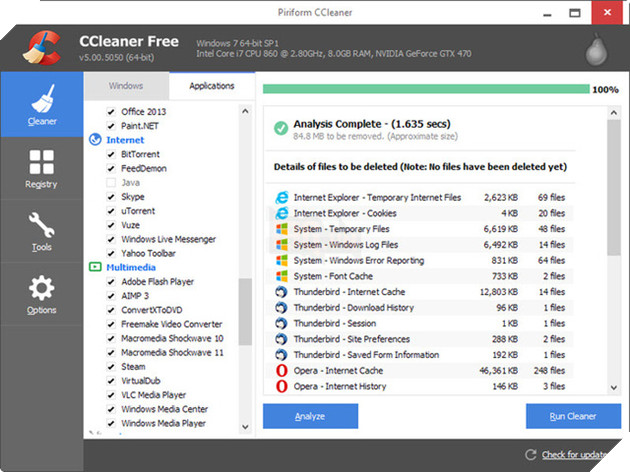Viewport: 630px width, 472px height.
Task: Enable the Java checkbox
Action: (x=111, y=183)
